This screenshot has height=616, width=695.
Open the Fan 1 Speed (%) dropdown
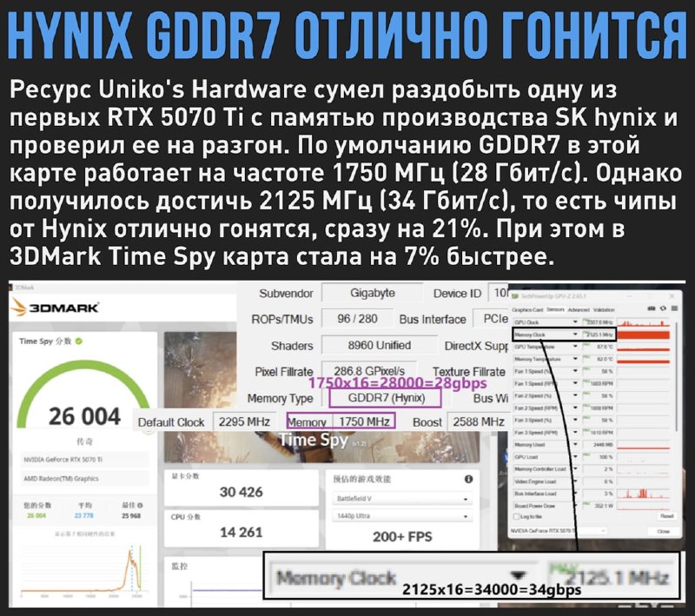coord(575,371)
